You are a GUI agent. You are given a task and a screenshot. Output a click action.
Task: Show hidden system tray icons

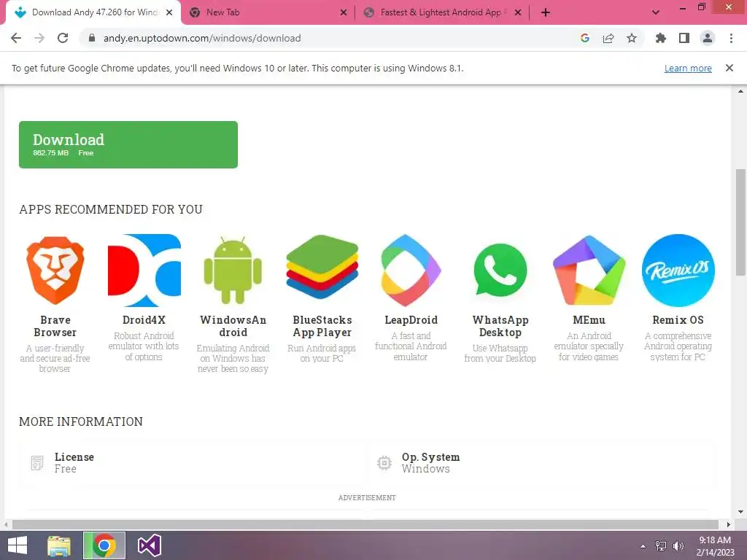pos(643,545)
